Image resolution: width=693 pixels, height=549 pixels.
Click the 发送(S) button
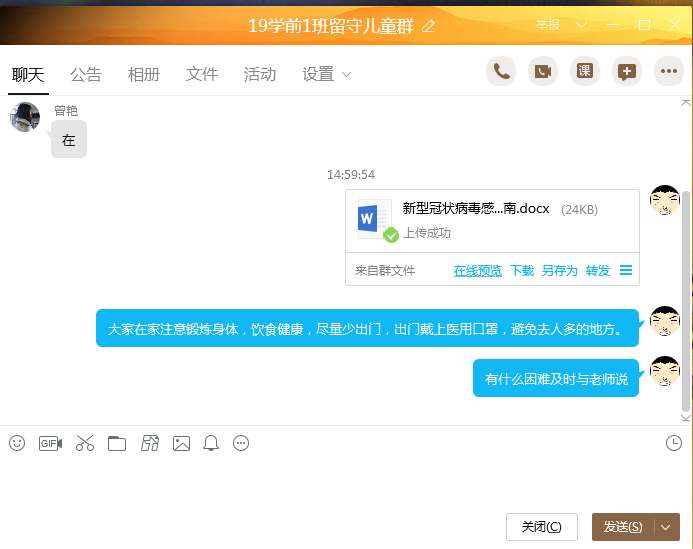click(x=624, y=527)
